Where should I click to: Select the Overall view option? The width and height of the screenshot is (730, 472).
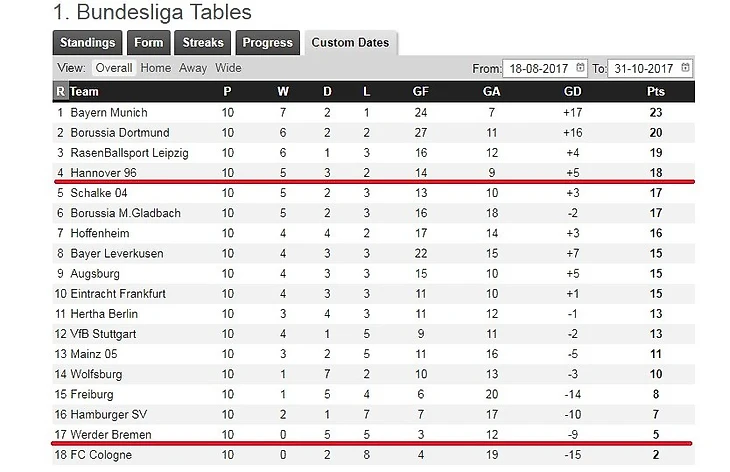pyautogui.click(x=114, y=68)
